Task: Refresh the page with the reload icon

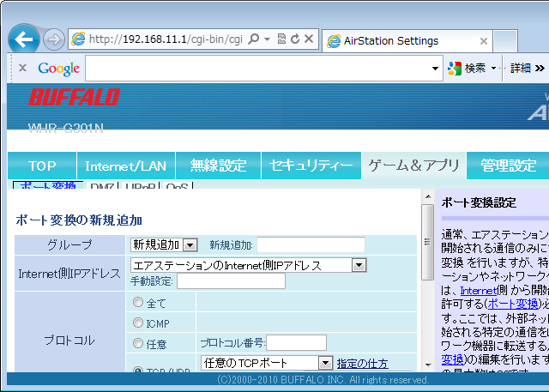Action: point(295,39)
